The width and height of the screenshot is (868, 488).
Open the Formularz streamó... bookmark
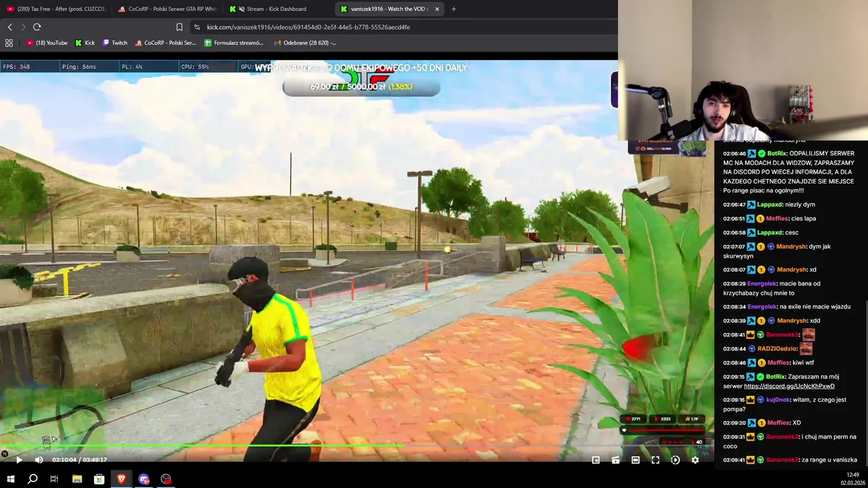pyautogui.click(x=234, y=43)
